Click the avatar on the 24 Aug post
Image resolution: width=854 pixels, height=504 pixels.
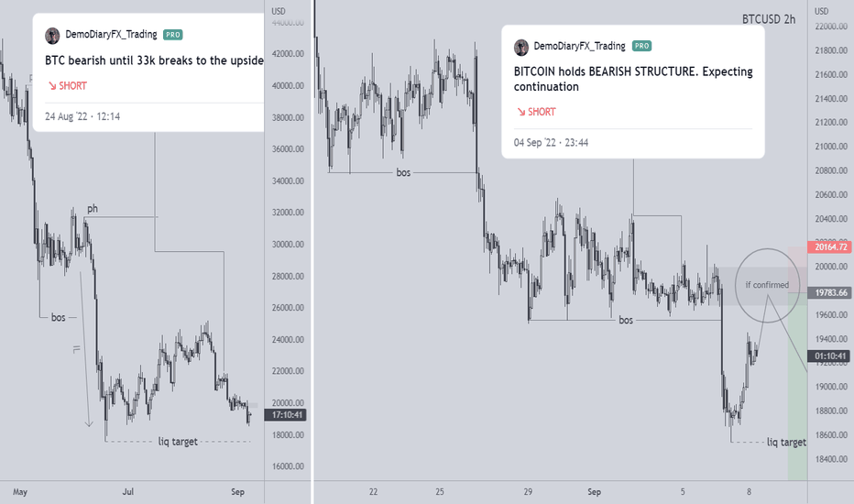pyautogui.click(x=52, y=36)
